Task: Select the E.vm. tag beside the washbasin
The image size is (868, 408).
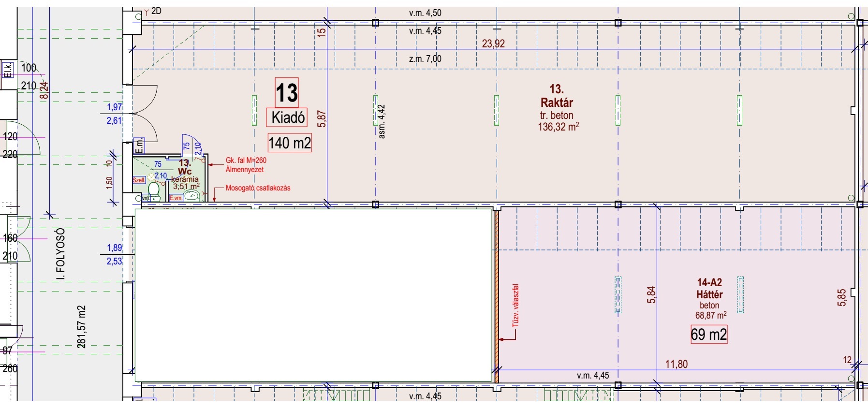Action: [176, 198]
